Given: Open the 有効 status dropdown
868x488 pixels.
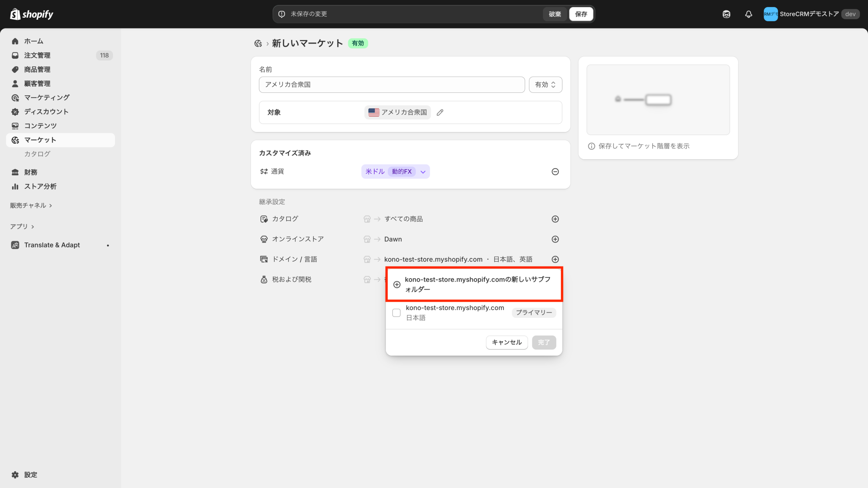Looking at the screenshot, I should pos(545,85).
